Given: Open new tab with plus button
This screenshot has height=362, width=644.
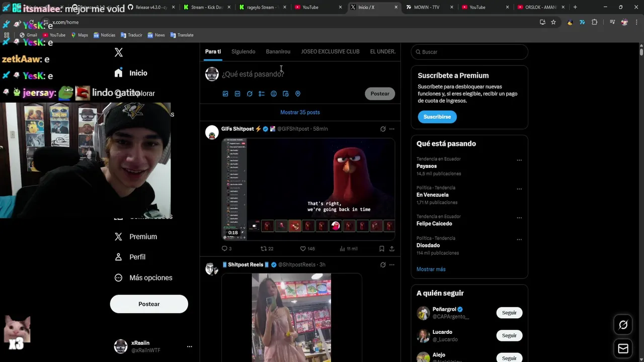Looking at the screenshot, I should click(x=575, y=7).
